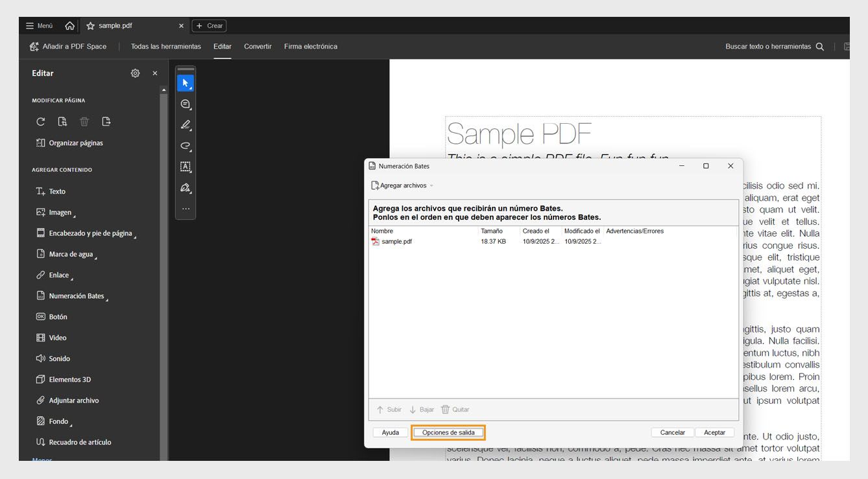Select the freehand draw tool

pyautogui.click(x=186, y=146)
